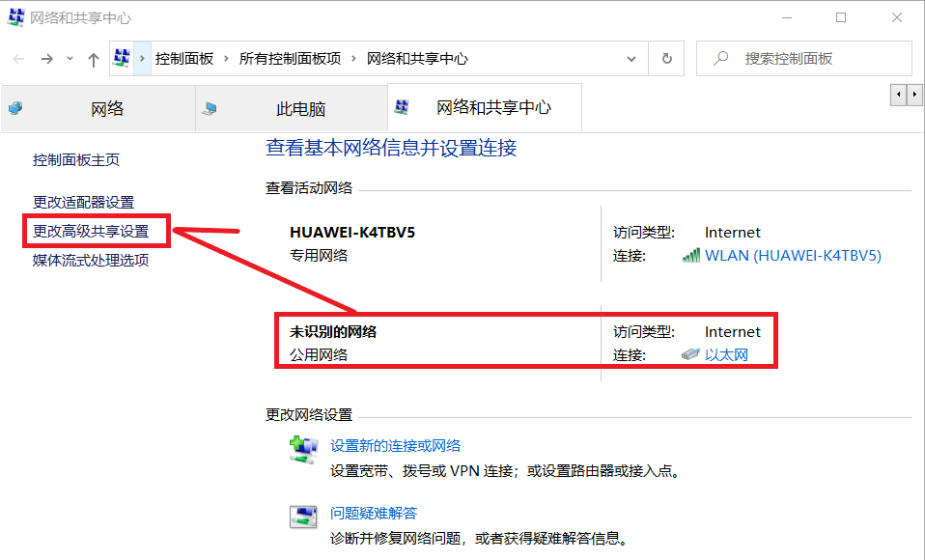The image size is (925, 560).
Task: Click the Ethernet adapter icon beside 以太网
Action: 690,354
